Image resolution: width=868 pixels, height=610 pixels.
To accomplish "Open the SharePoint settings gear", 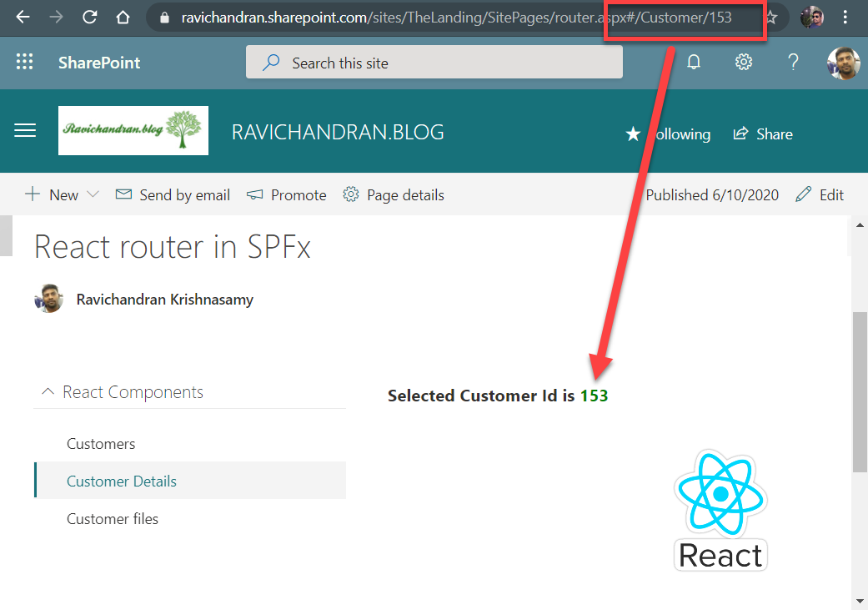I will (744, 62).
